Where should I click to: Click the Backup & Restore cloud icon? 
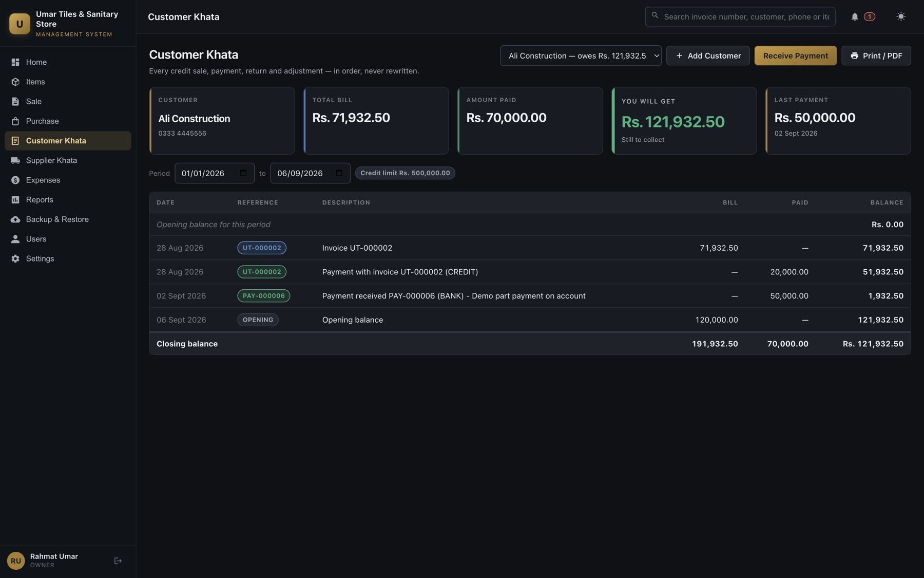[15, 219]
